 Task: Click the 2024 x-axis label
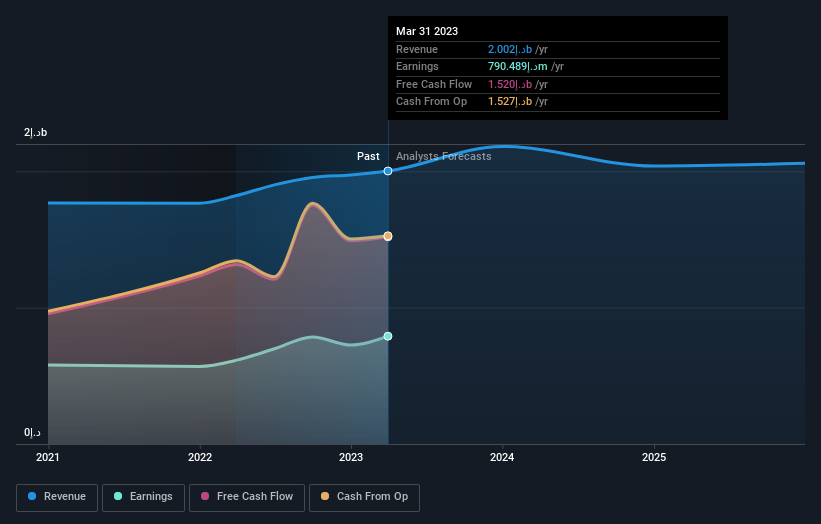[x=502, y=458]
